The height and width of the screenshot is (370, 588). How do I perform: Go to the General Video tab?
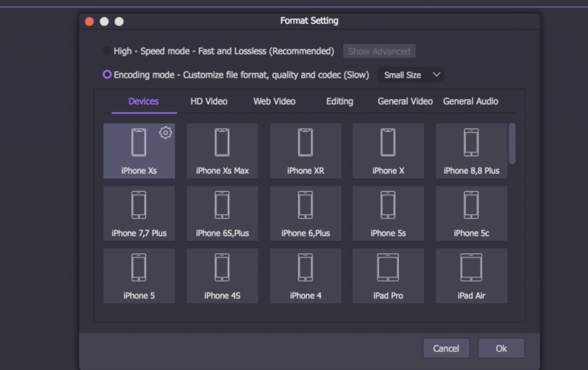click(x=405, y=101)
